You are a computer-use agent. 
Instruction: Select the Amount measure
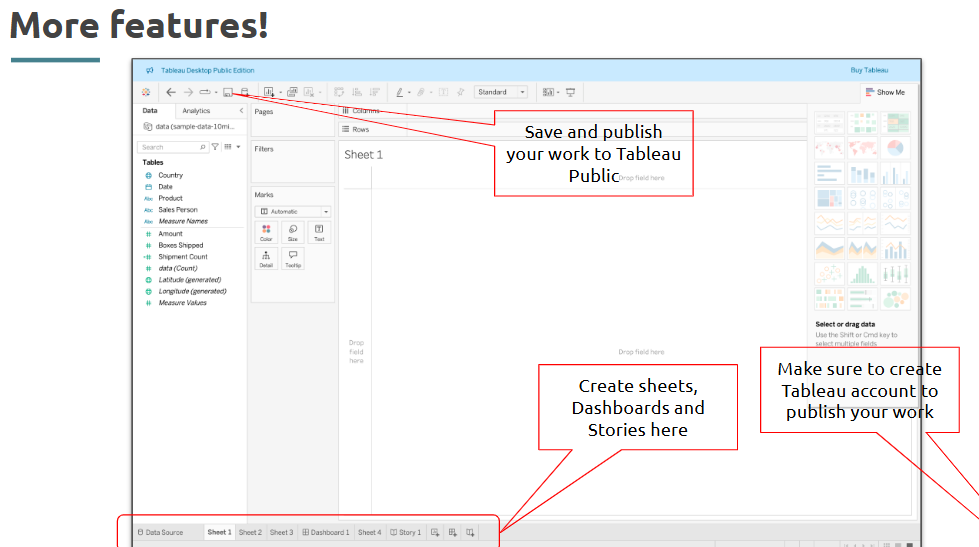170,234
